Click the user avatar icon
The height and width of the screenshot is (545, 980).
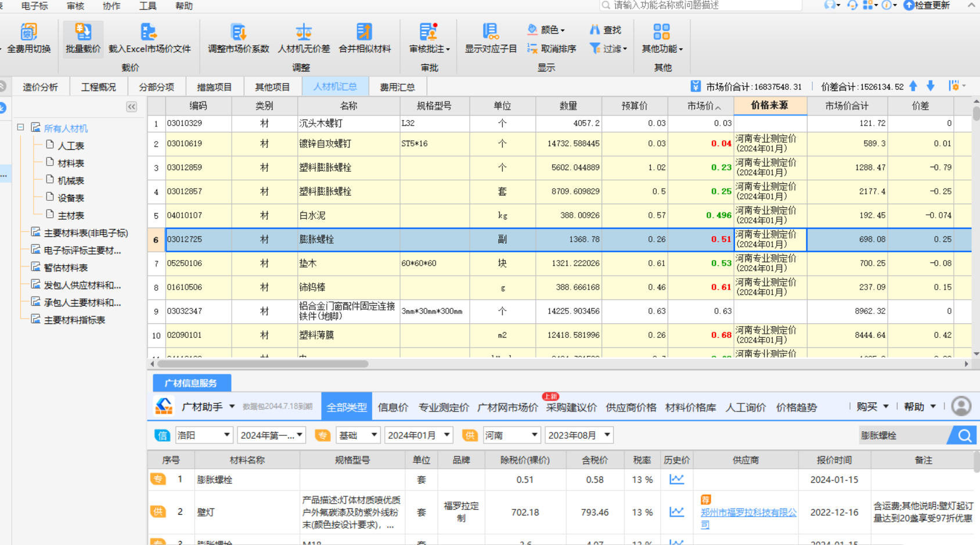pyautogui.click(x=961, y=406)
